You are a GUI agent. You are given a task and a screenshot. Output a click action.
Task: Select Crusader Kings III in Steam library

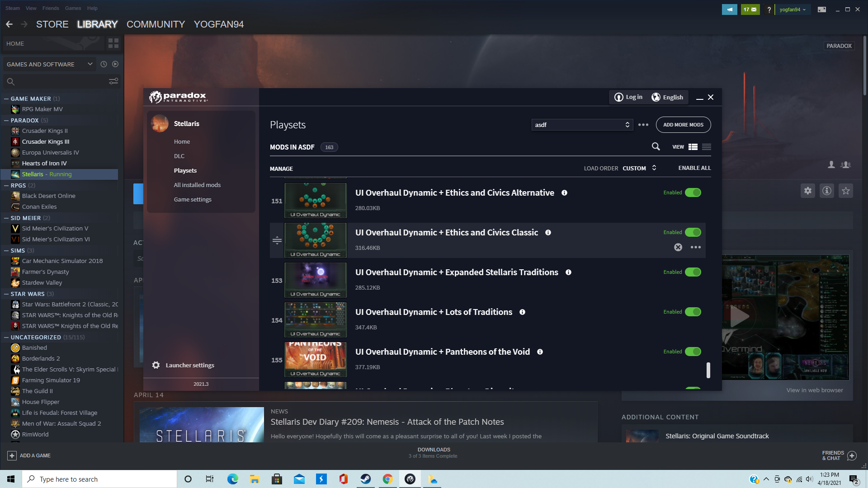(x=46, y=142)
